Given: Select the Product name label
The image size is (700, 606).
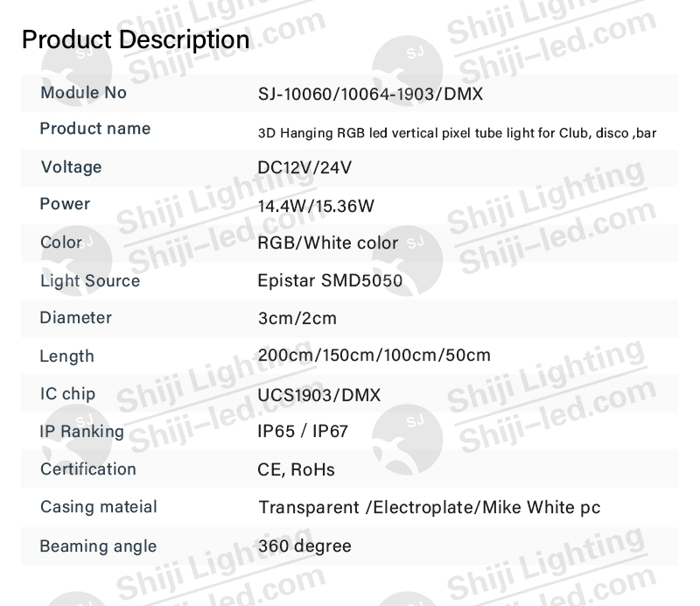Looking at the screenshot, I should pos(95,129).
